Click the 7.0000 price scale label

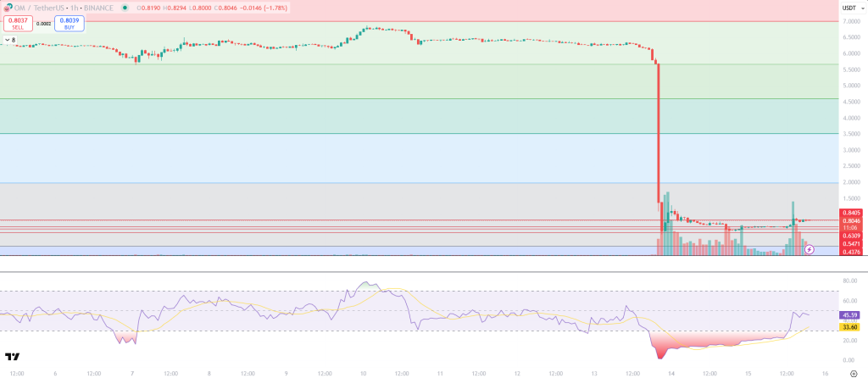click(x=851, y=21)
